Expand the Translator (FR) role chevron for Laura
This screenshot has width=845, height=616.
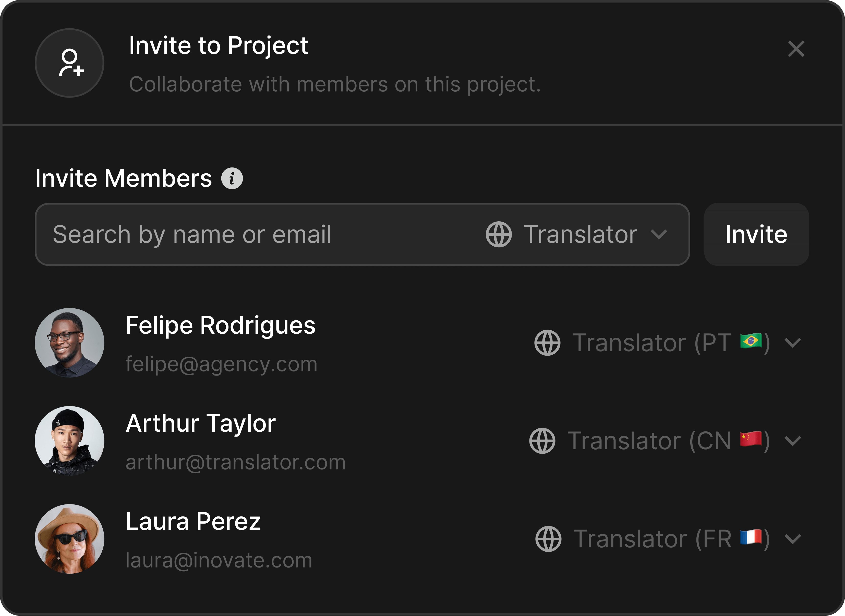793,539
